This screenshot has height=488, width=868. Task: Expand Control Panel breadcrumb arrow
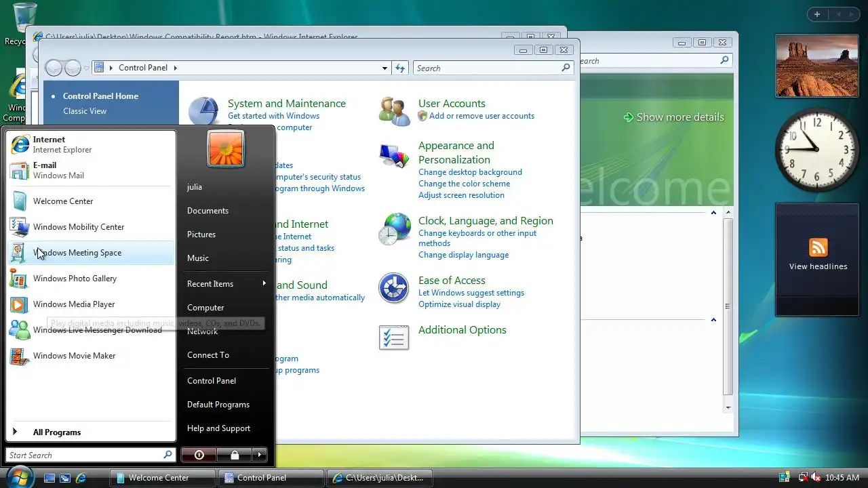(175, 68)
